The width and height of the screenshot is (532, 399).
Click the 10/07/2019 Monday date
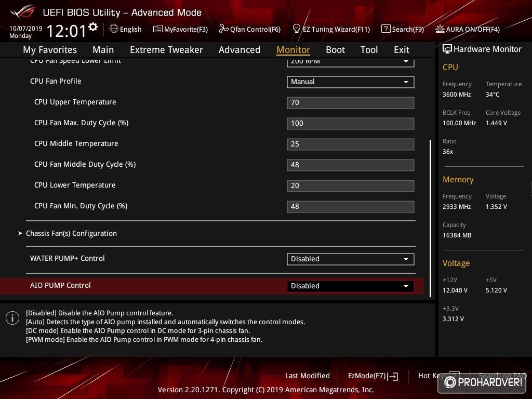point(26,32)
